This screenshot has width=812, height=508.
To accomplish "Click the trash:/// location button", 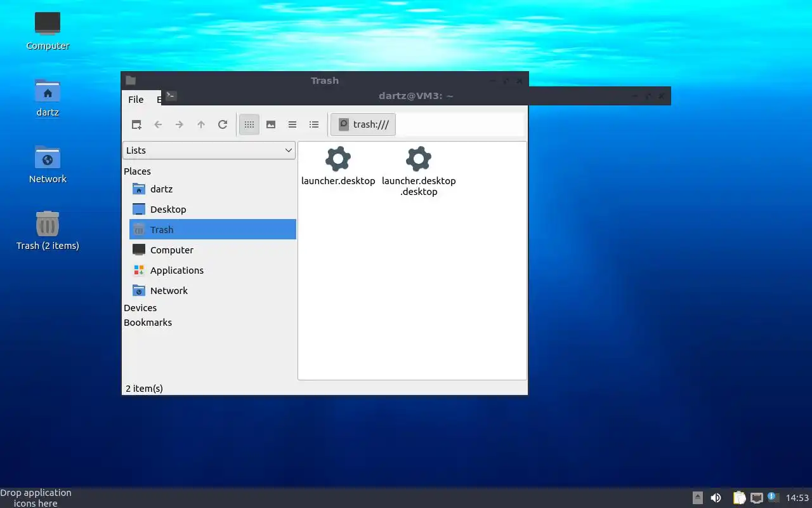I will tap(363, 124).
